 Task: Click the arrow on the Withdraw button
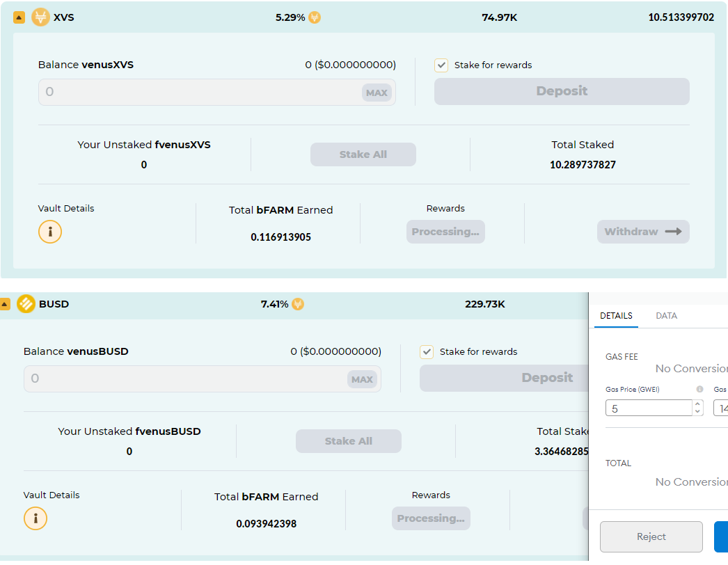tap(674, 232)
